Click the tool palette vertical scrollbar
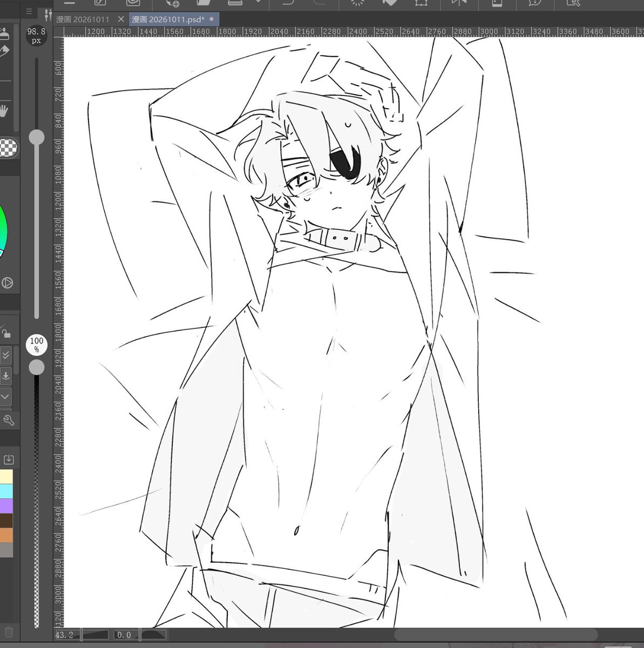 click(x=16, y=78)
